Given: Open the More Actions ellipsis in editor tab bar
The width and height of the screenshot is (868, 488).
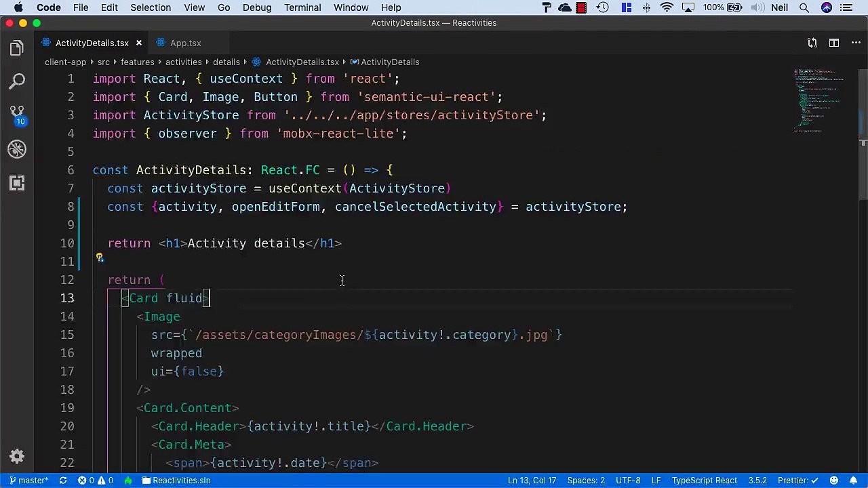Looking at the screenshot, I should (856, 43).
